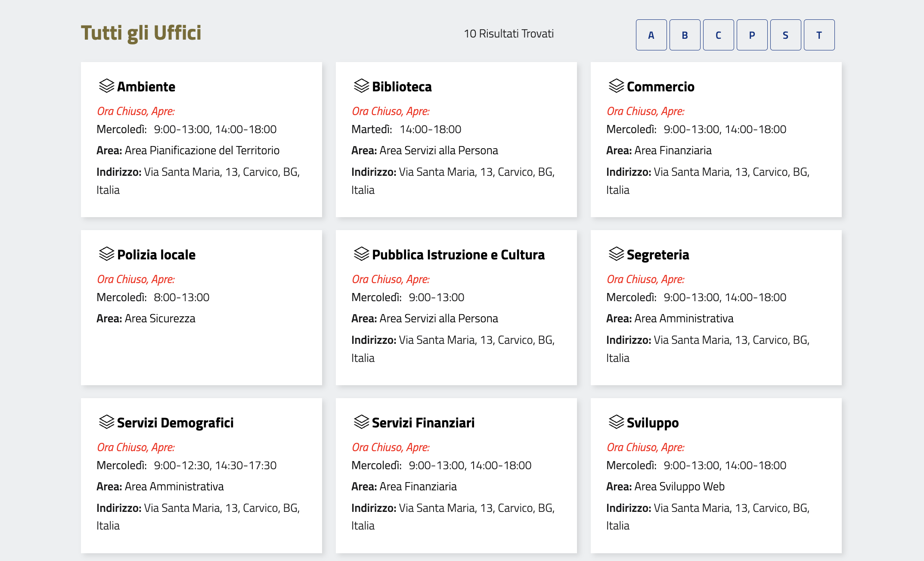Filter offices by letter A
924x561 pixels.
[651, 35]
